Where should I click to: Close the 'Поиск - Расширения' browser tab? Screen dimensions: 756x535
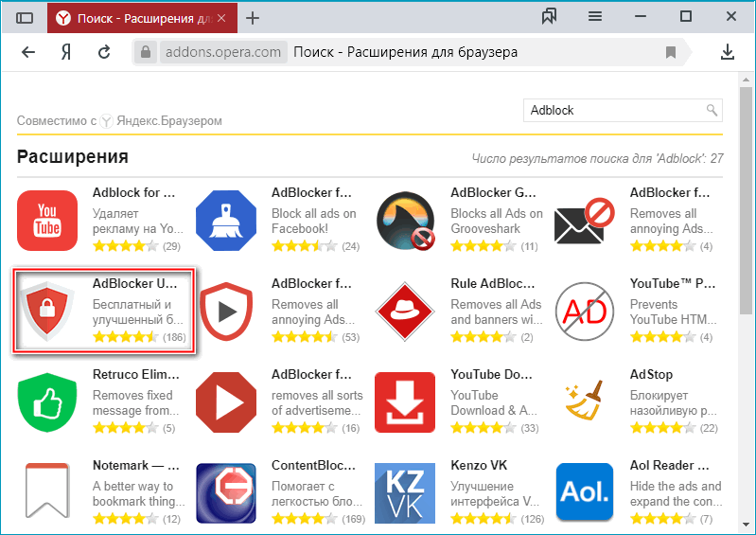[x=221, y=18]
